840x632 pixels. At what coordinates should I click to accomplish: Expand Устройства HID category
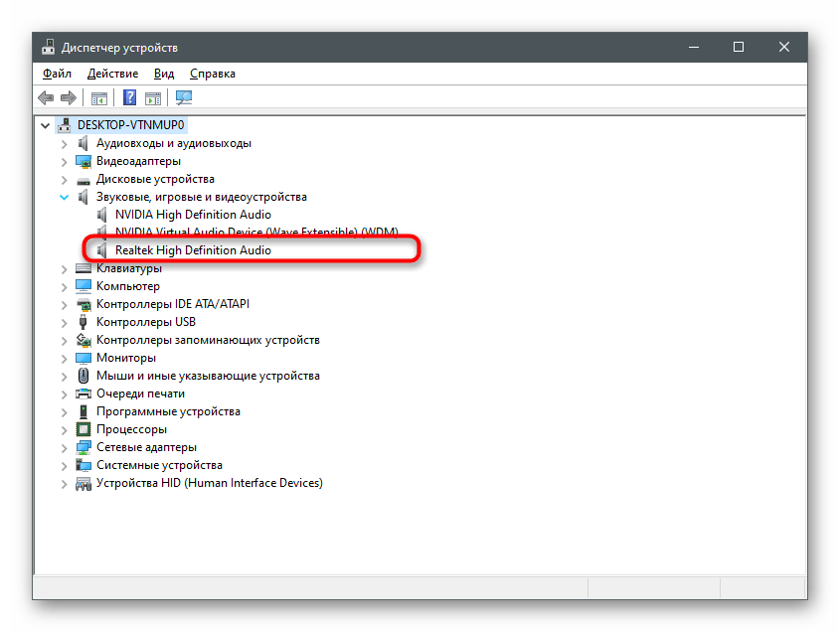(x=65, y=484)
